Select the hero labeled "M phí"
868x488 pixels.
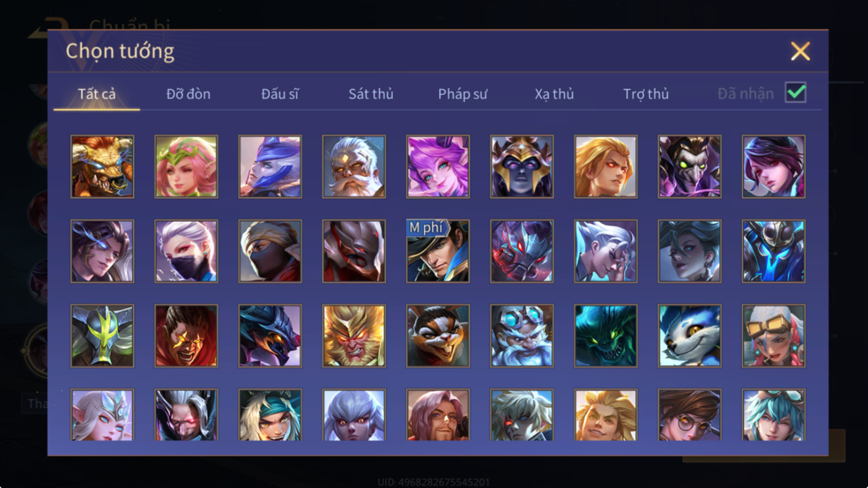point(438,251)
